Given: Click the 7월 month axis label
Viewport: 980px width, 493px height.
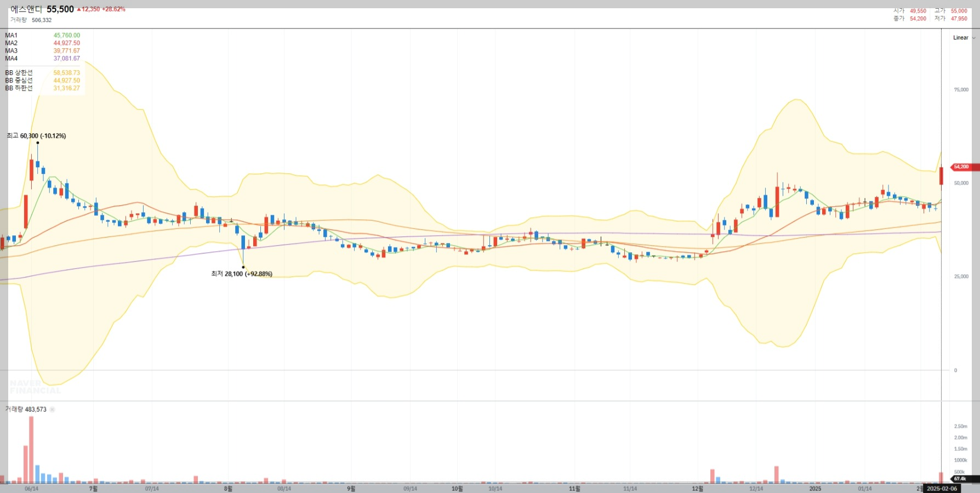Looking at the screenshot, I should (93, 489).
